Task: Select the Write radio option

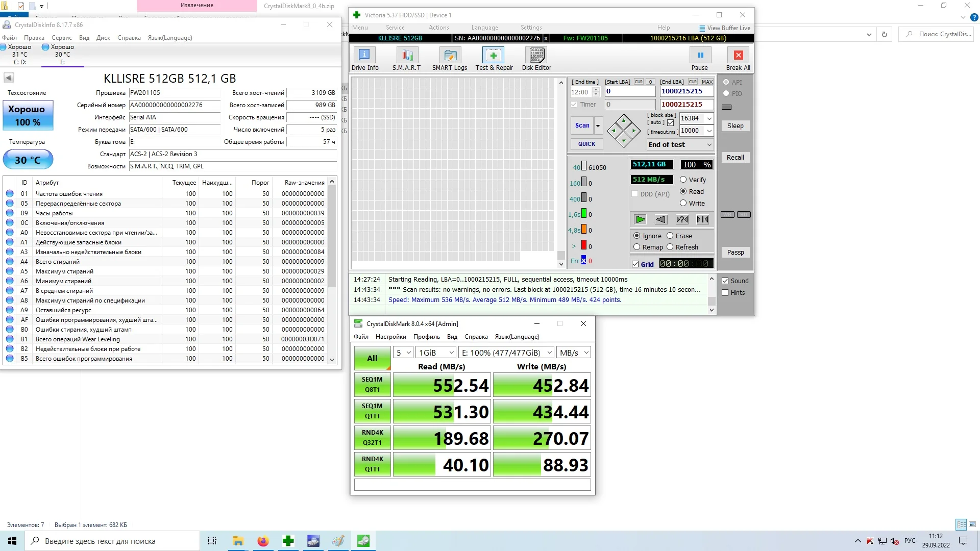Action: tap(683, 203)
